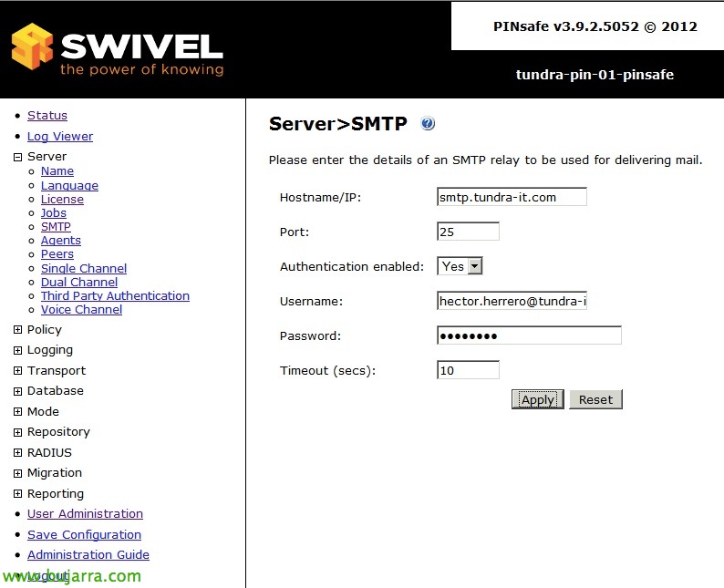Viewport: 724px width, 588px height.
Task: Open the License page link
Action: (x=62, y=200)
